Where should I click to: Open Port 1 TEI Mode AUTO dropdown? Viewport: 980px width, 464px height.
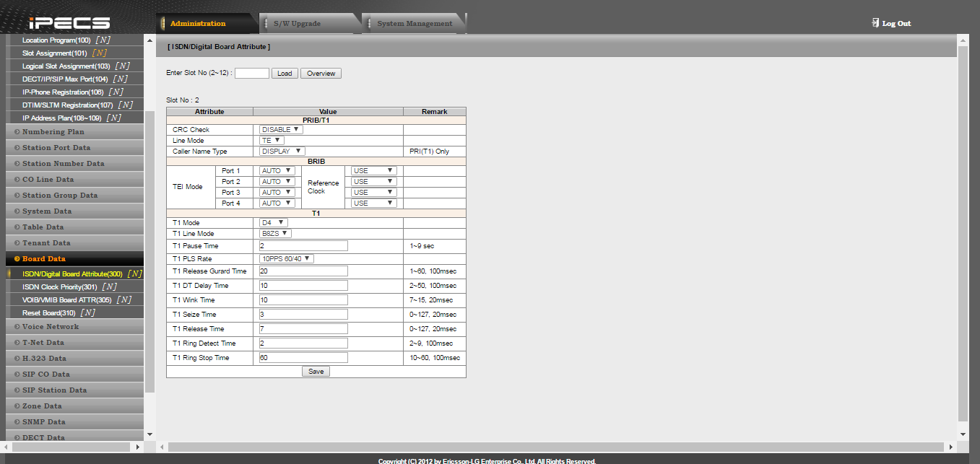277,171
